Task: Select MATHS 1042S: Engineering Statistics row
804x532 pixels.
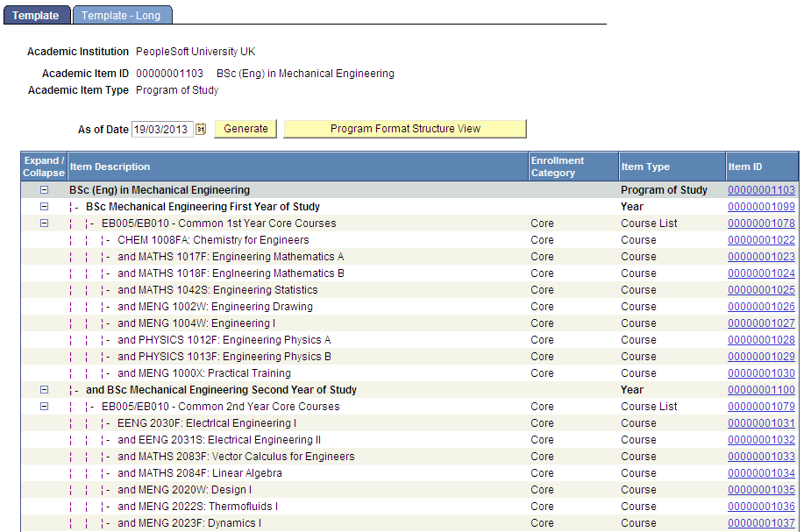Action: point(409,290)
